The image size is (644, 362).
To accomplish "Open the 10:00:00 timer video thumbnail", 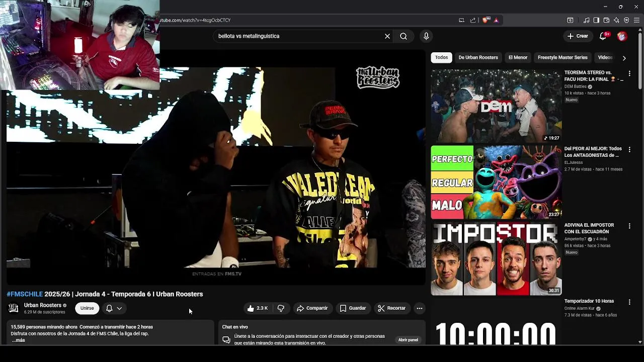I will [496, 322].
